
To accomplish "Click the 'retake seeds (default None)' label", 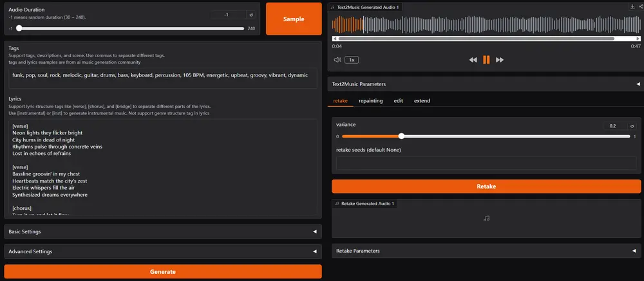I will coord(368,150).
